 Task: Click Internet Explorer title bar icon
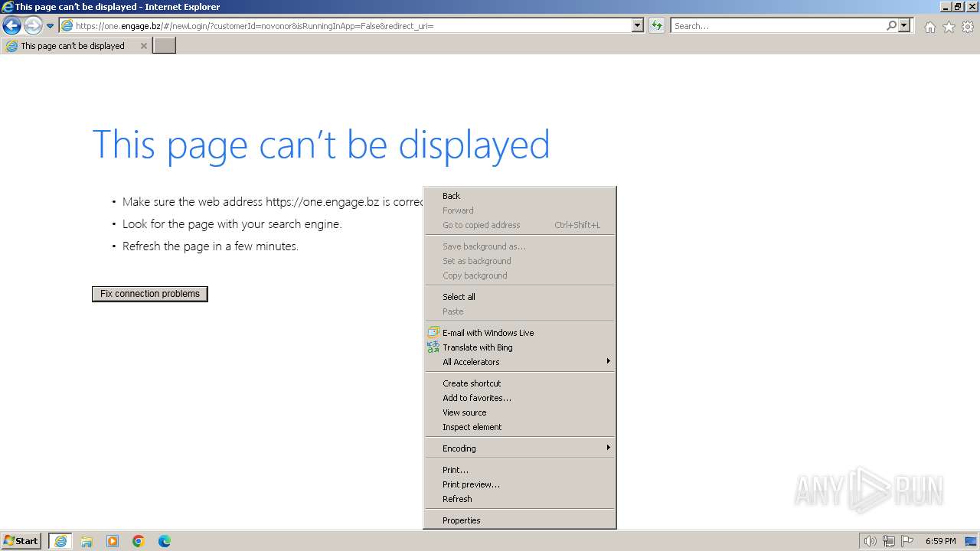[x=8, y=7]
